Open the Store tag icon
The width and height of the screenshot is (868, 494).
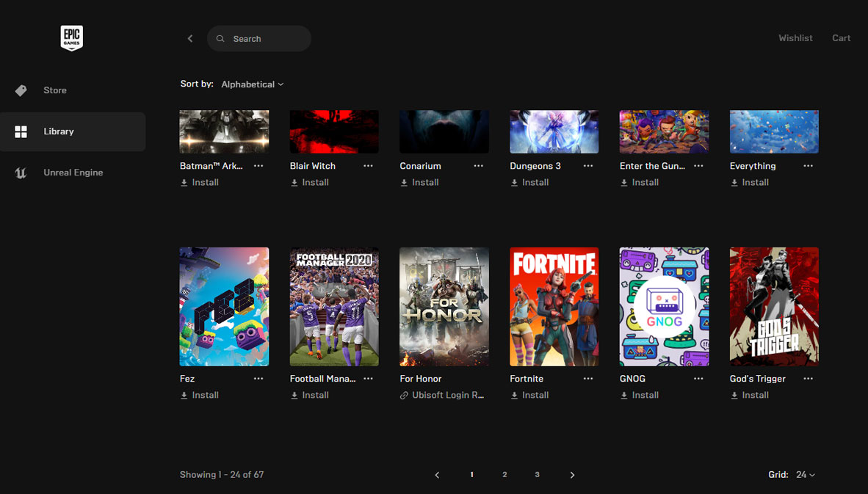point(21,90)
